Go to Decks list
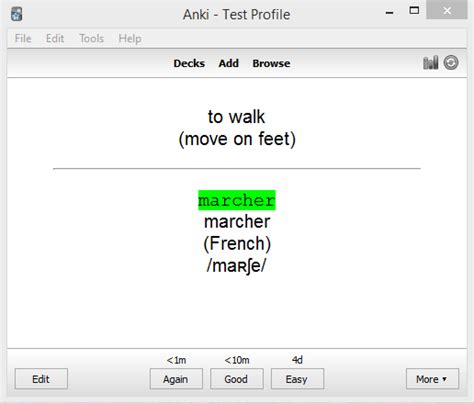474x404 pixels. click(x=189, y=63)
